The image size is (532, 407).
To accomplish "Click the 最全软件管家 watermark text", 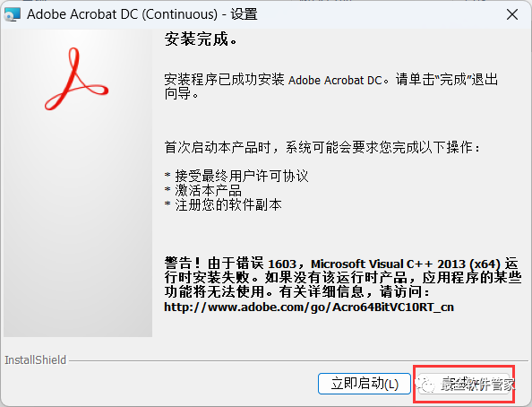I will pos(478,385).
